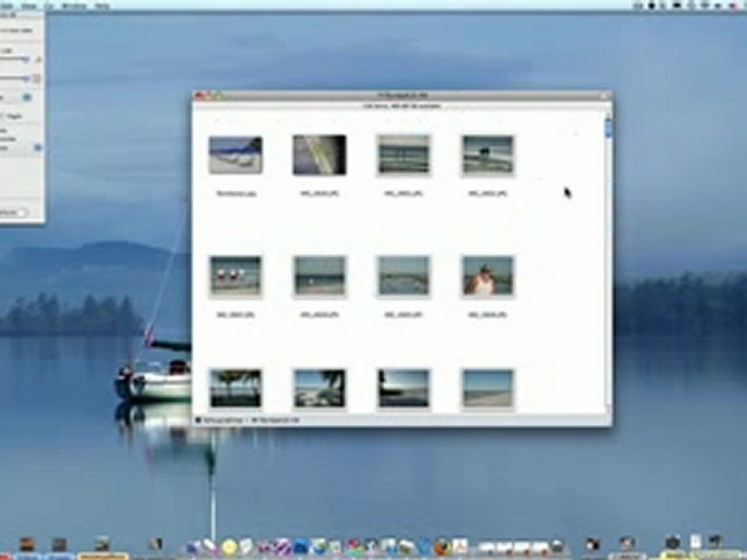
Task: Open the Edit menu in the menu bar
Action: [6, 5]
